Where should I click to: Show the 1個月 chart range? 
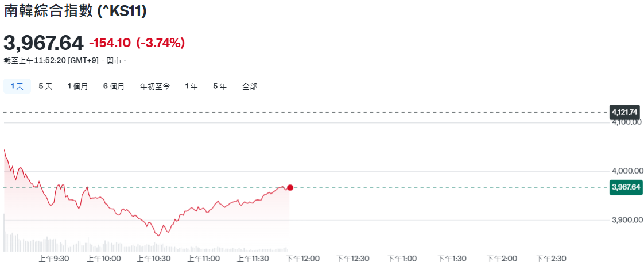coord(77,86)
